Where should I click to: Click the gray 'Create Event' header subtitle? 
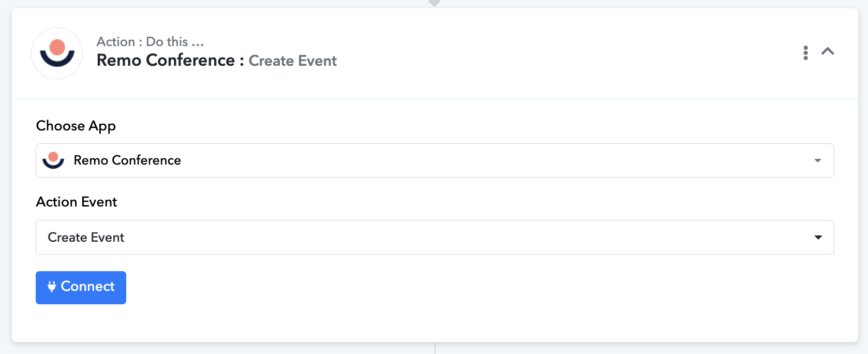pyautogui.click(x=293, y=61)
